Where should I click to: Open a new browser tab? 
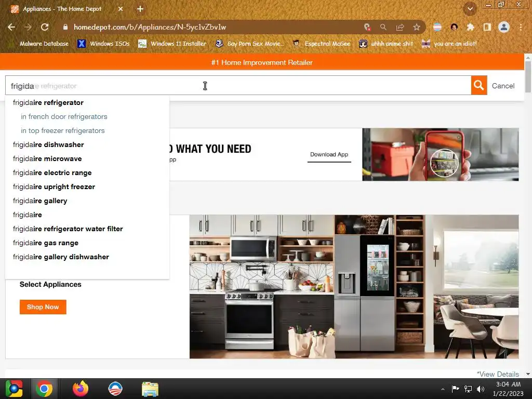click(140, 9)
